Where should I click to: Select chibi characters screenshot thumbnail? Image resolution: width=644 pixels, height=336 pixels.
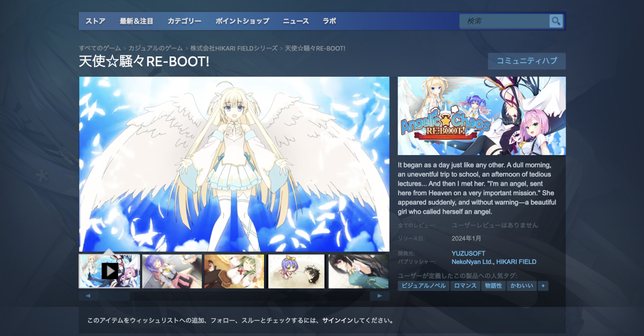point(296,271)
